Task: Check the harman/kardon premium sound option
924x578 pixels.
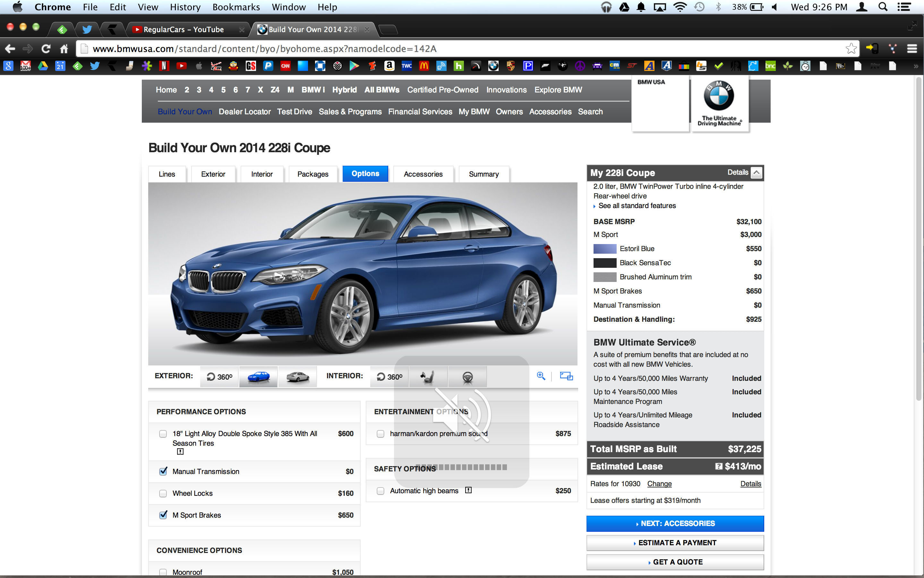Action: [380, 434]
